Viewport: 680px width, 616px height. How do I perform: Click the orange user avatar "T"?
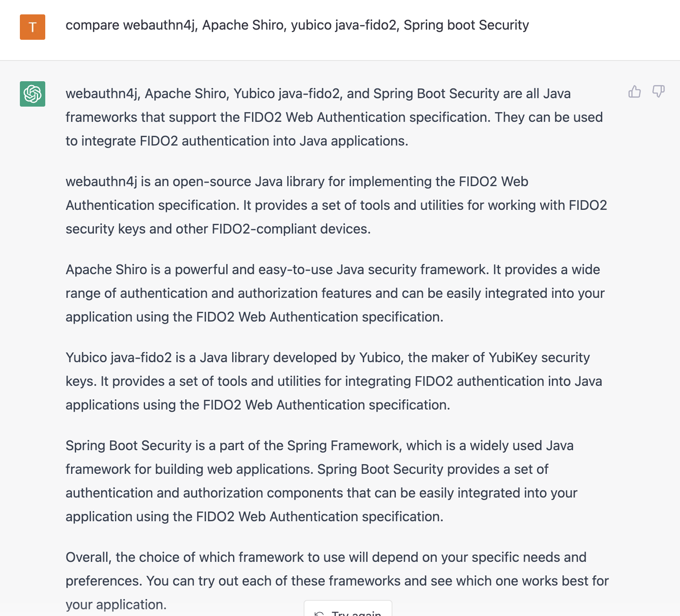click(33, 27)
